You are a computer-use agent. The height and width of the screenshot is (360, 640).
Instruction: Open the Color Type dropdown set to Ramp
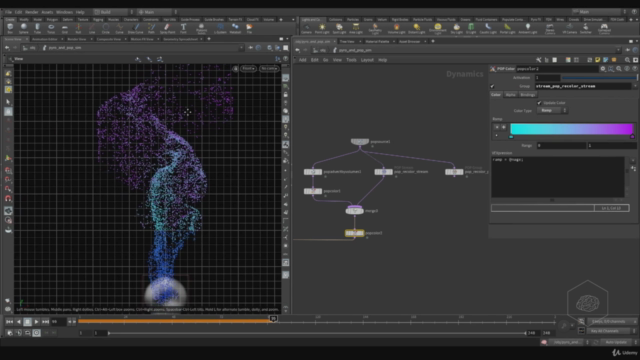(551, 111)
